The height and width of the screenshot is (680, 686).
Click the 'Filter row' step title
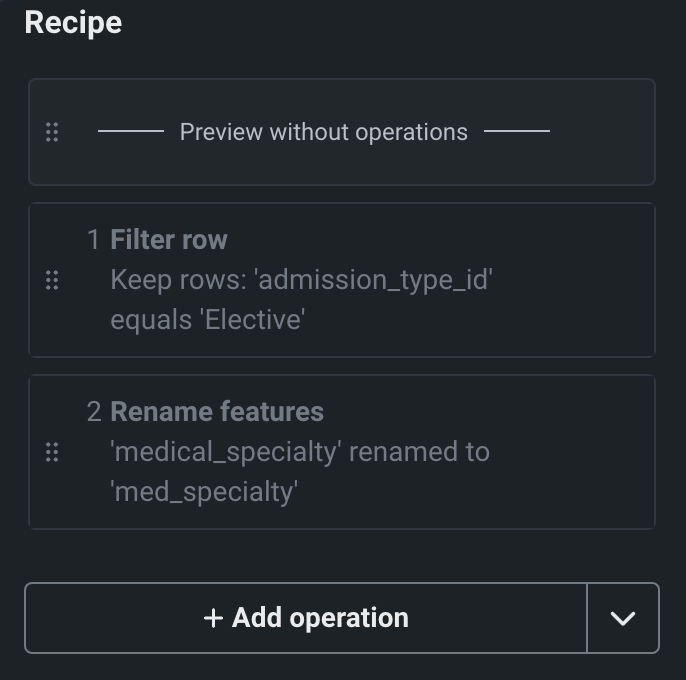[x=169, y=240]
